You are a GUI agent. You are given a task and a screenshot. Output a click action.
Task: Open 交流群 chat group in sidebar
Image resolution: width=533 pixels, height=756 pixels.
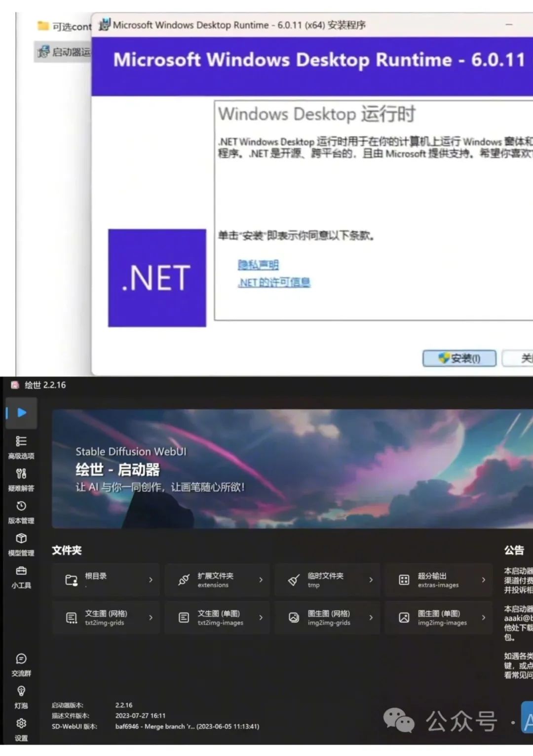pos(21,665)
